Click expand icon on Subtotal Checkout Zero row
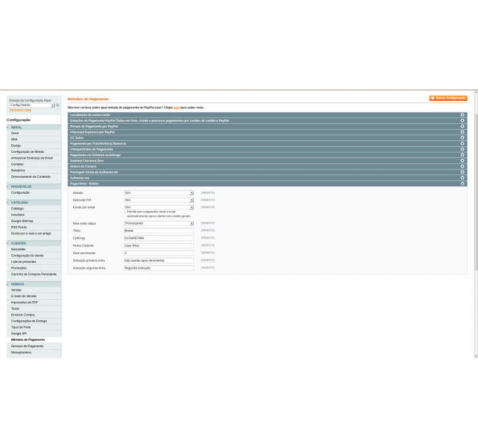The height and width of the screenshot is (448, 478). tap(462, 161)
